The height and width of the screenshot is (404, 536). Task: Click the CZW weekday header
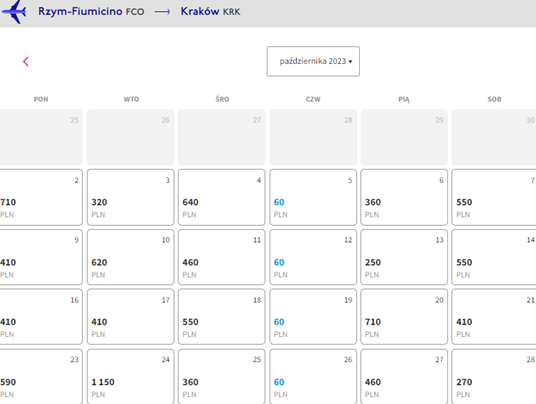click(x=313, y=99)
